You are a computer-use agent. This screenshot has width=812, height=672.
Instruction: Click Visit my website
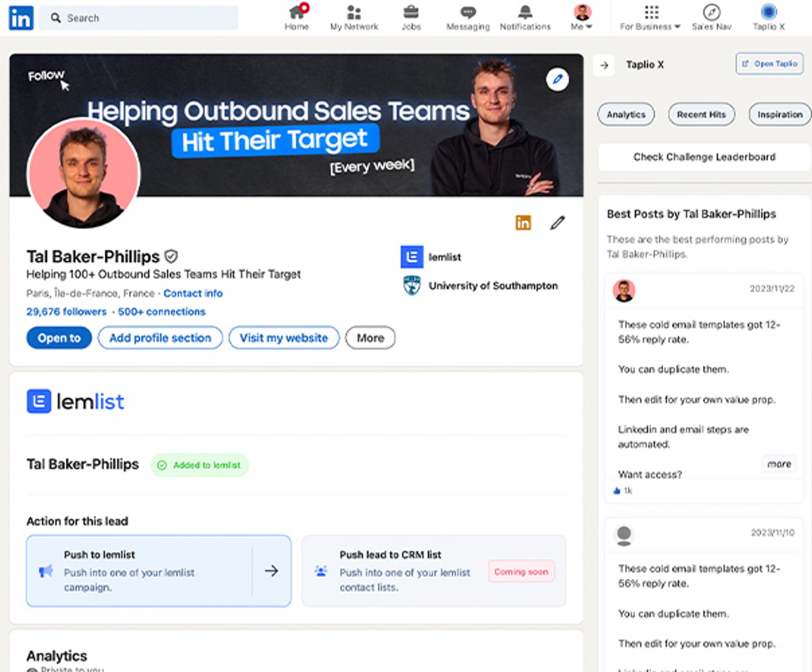[x=284, y=338]
